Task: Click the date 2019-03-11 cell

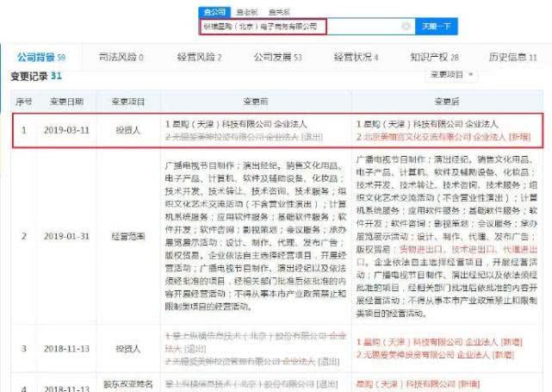Action: pyautogui.click(x=66, y=130)
